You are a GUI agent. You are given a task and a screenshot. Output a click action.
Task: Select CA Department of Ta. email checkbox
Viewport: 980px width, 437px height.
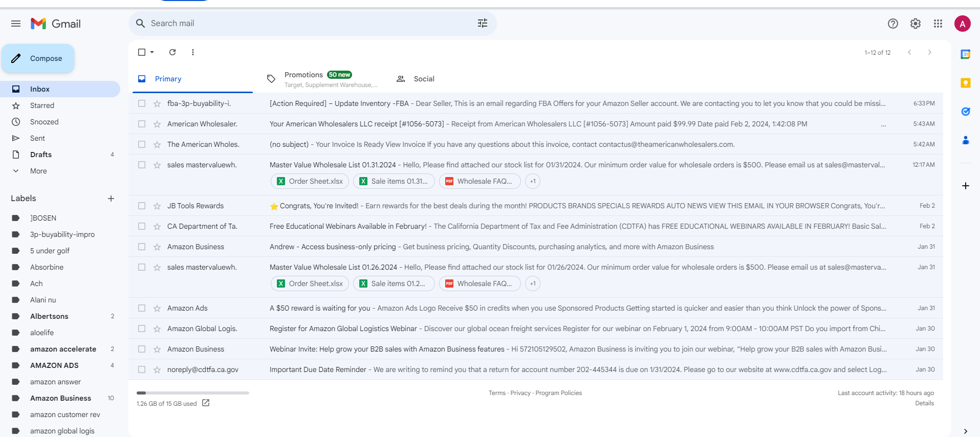[142, 226]
